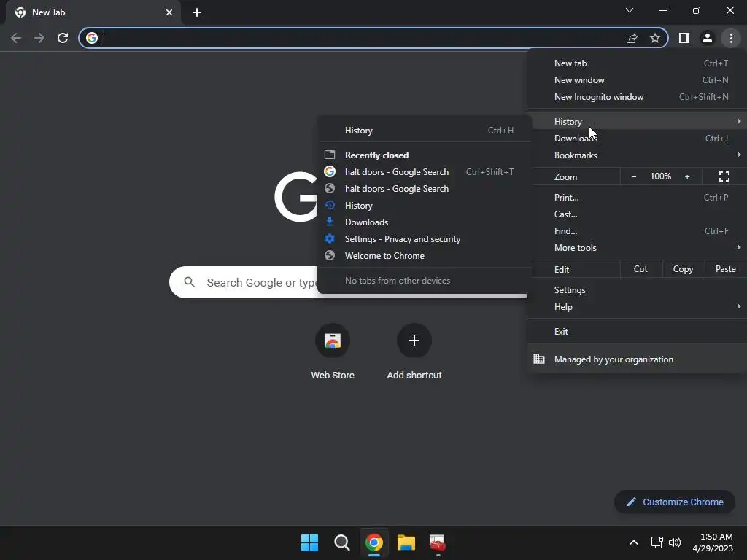Viewport: 747px width, 560px height.
Task: Decrease zoom with minus button
Action: pos(634,176)
